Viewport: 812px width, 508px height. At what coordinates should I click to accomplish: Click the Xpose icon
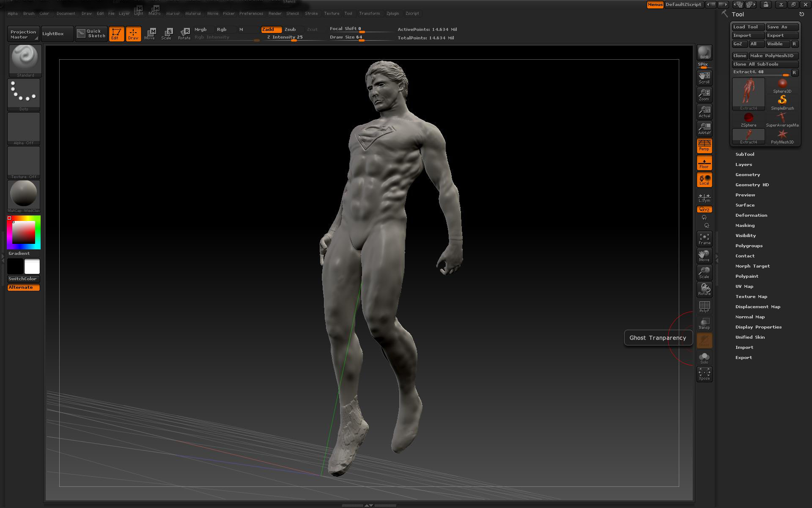[704, 374]
